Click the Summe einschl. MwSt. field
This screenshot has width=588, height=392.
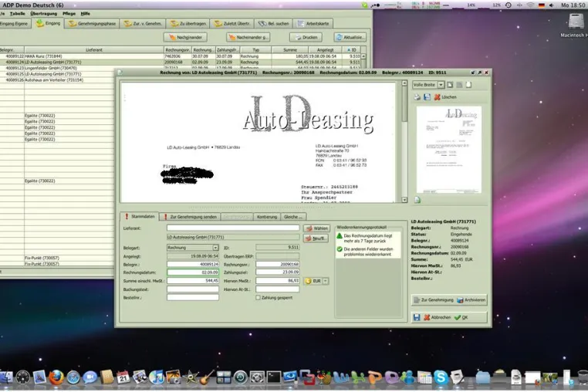pyautogui.click(x=193, y=281)
